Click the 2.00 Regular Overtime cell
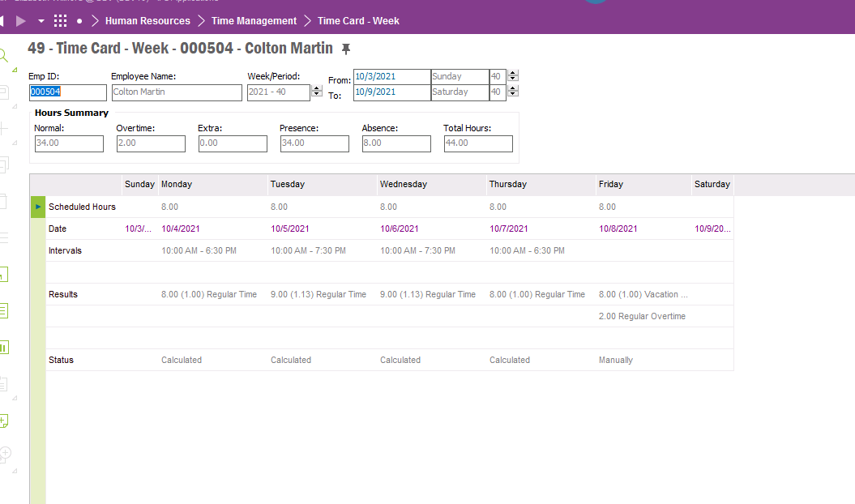 642,316
